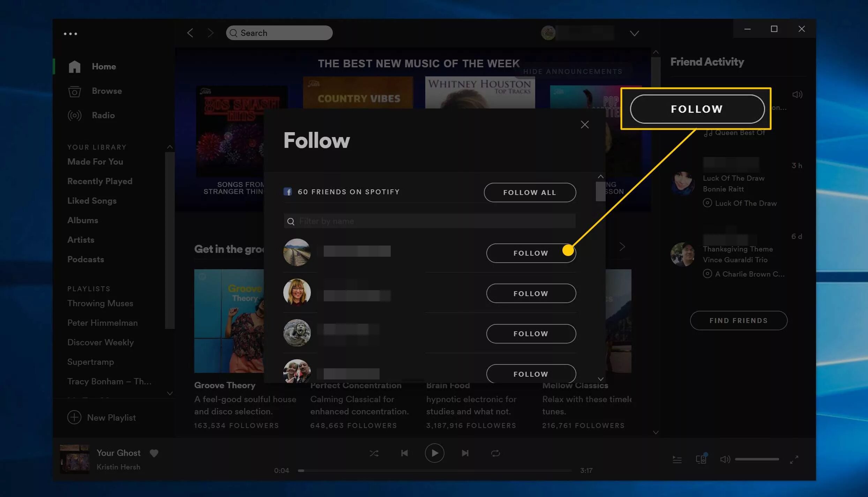Click the Find Friends button
The width and height of the screenshot is (868, 497).
click(x=738, y=321)
